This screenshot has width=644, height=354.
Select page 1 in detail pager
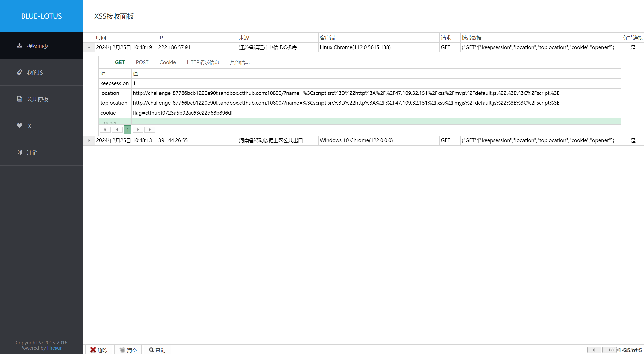[128, 130]
